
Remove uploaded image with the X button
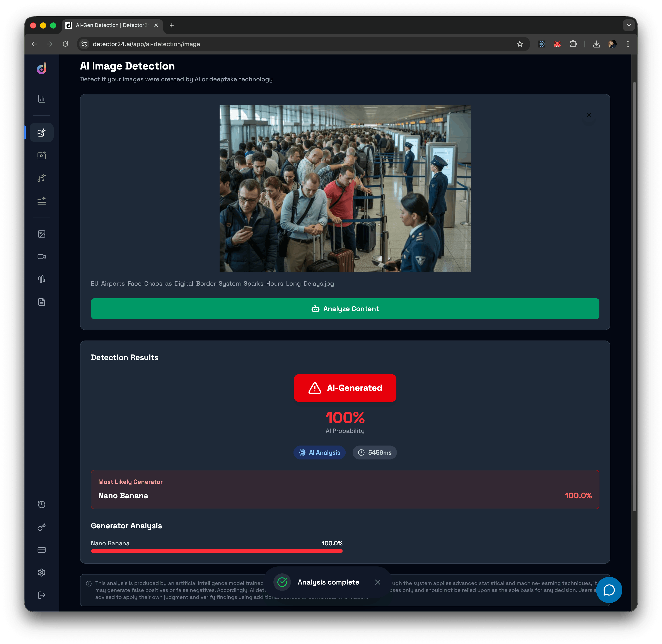pyautogui.click(x=589, y=115)
